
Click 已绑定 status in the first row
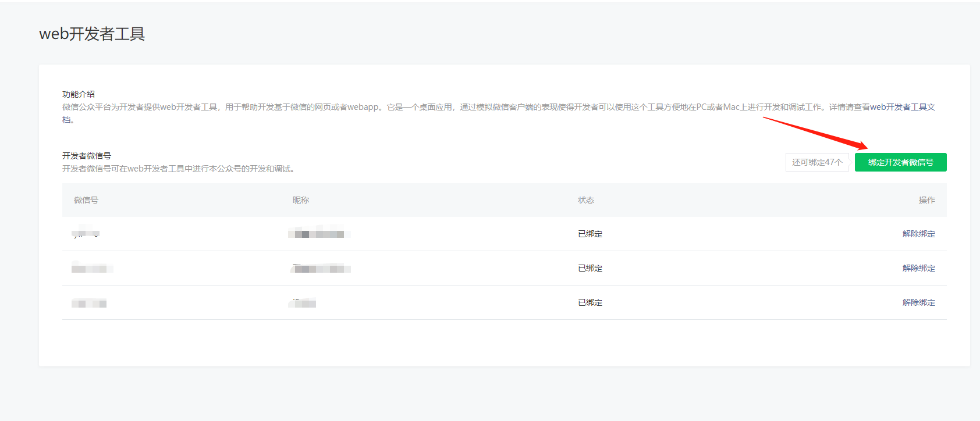tap(590, 234)
